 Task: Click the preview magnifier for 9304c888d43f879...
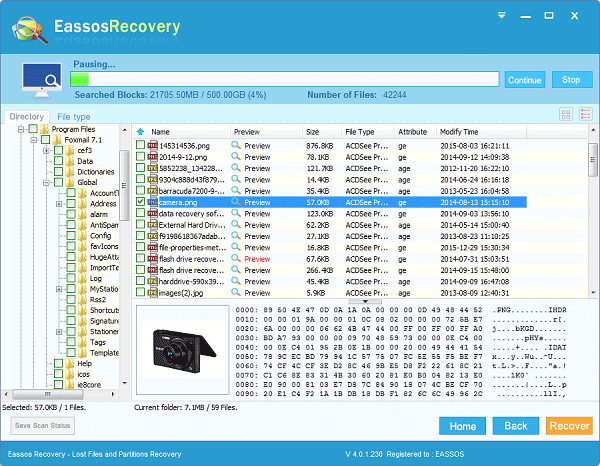point(236,179)
